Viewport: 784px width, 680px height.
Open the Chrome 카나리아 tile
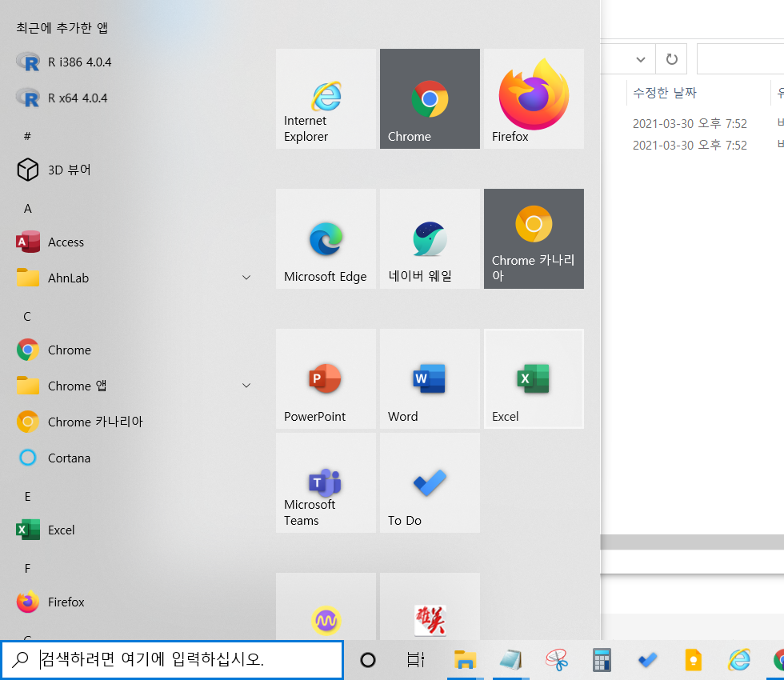pos(534,238)
